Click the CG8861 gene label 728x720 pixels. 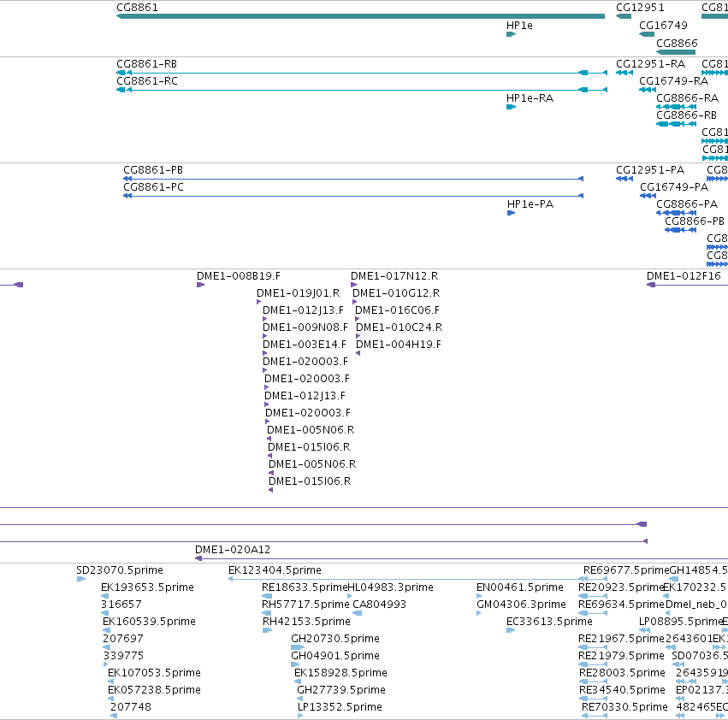(x=137, y=8)
